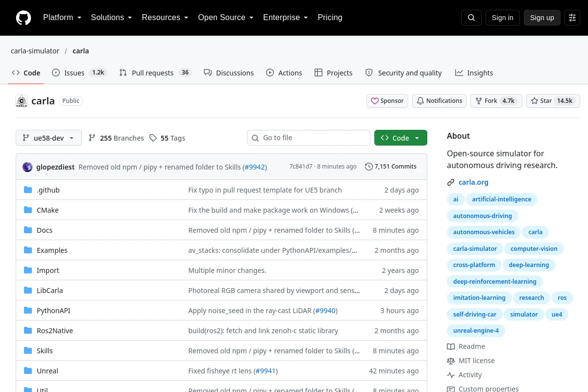
Task: Fork the carla repository
Action: [496, 101]
